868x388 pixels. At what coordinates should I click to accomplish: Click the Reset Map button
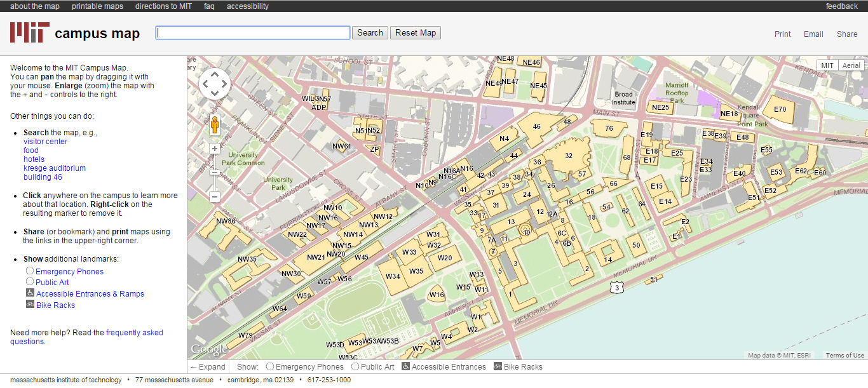(x=416, y=33)
